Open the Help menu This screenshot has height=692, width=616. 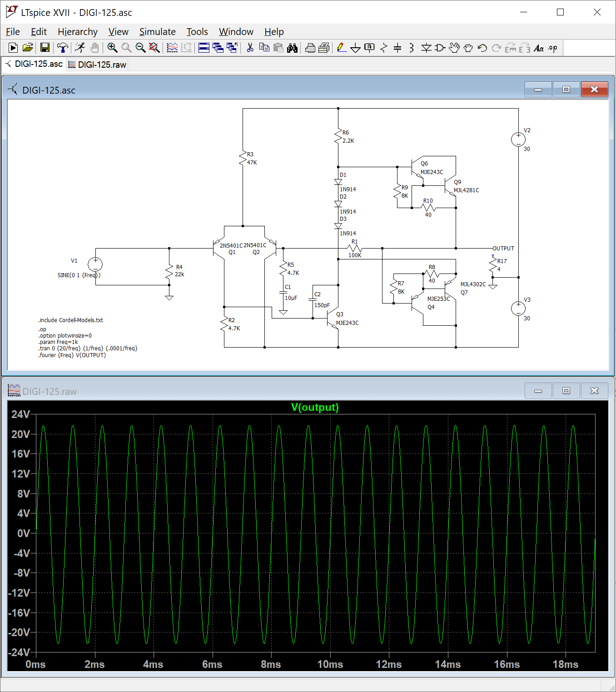(x=274, y=32)
